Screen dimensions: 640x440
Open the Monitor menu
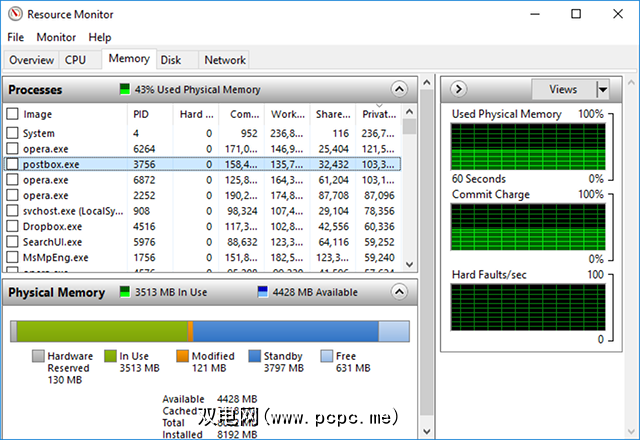tap(56, 37)
